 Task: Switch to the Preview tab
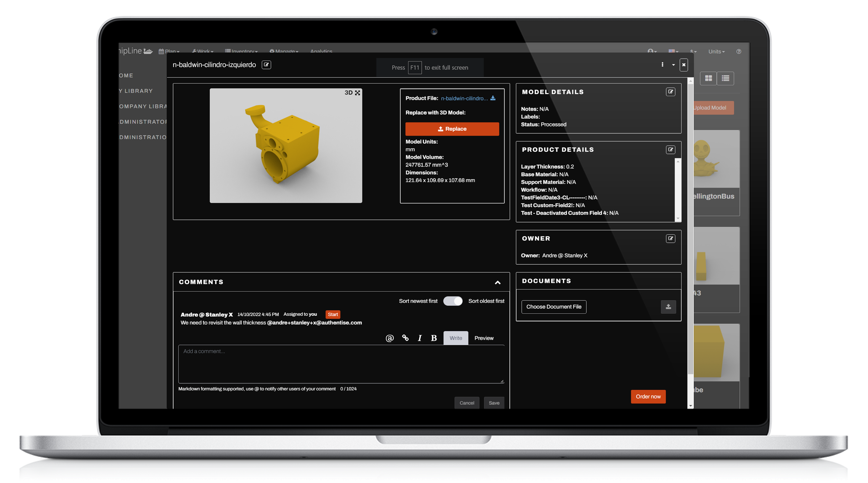click(x=484, y=338)
